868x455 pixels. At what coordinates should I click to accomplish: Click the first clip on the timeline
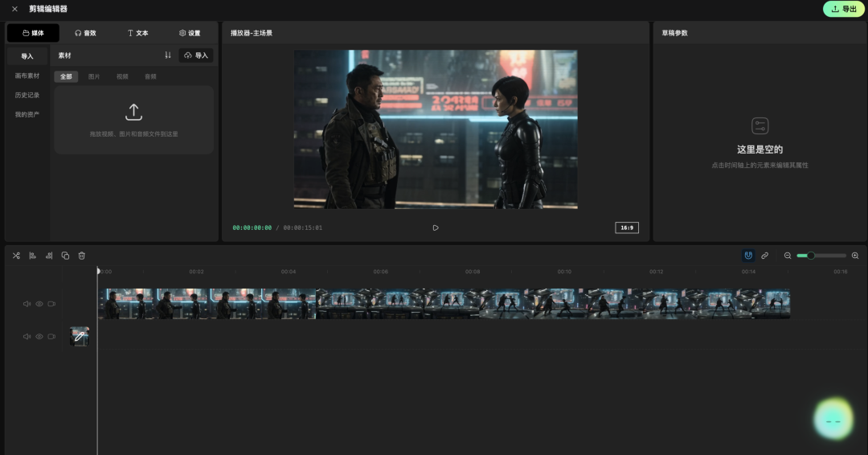point(207,303)
